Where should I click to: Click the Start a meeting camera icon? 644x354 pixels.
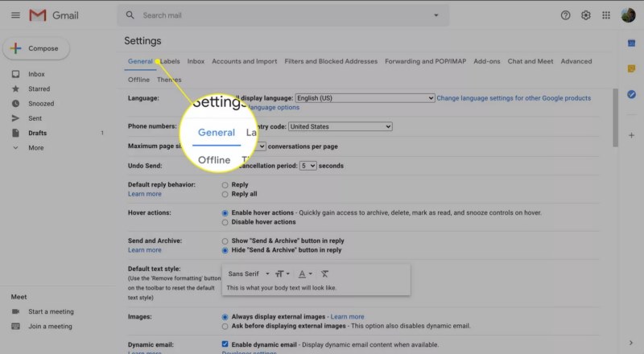(15, 311)
